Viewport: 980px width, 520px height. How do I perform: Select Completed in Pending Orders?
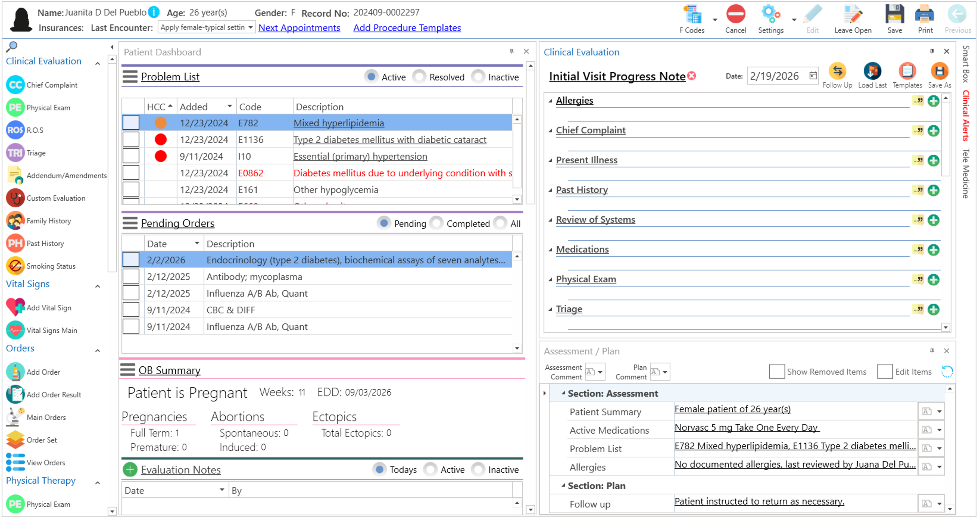pos(437,223)
